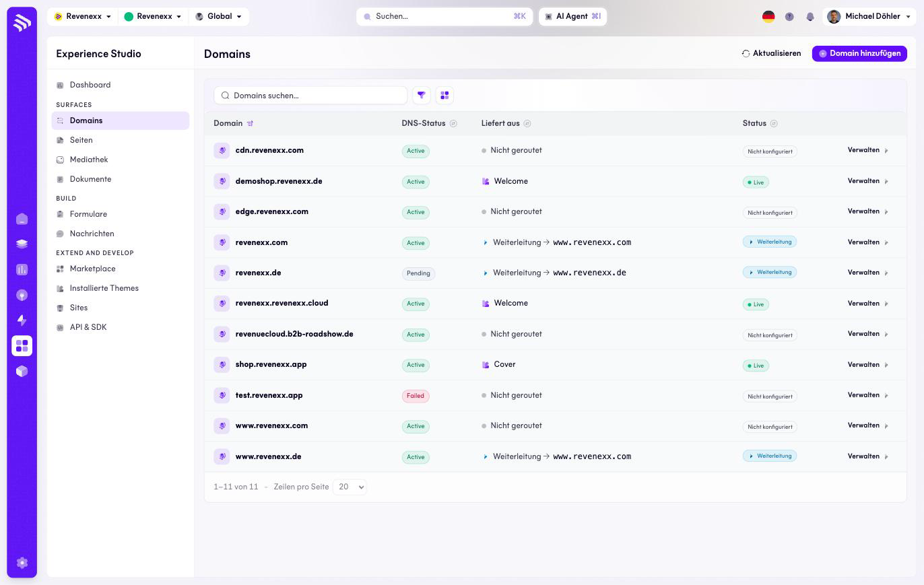924x585 pixels.
Task: Open the home icon in the purple rail
Action: click(22, 219)
